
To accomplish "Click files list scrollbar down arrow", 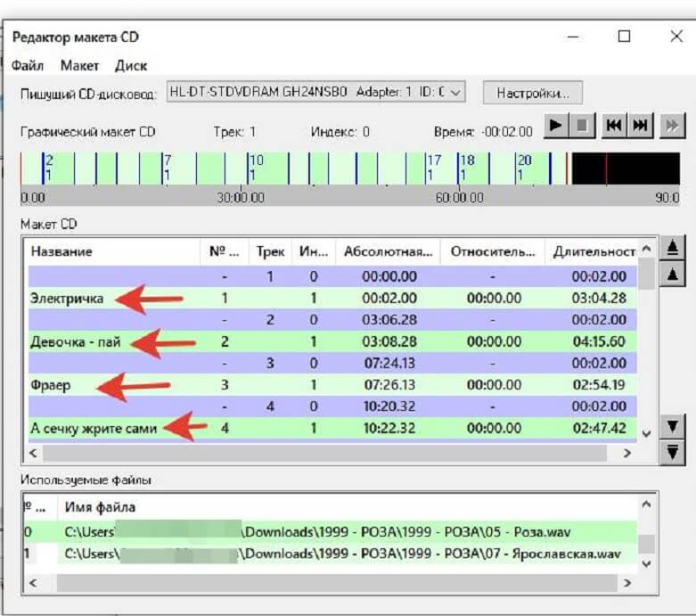I will (x=647, y=563).
